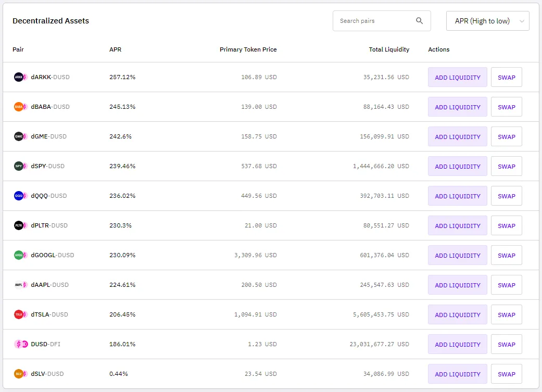
Task: Add liquidity to dGOOGL-DUSD pair
Action: tap(457, 256)
